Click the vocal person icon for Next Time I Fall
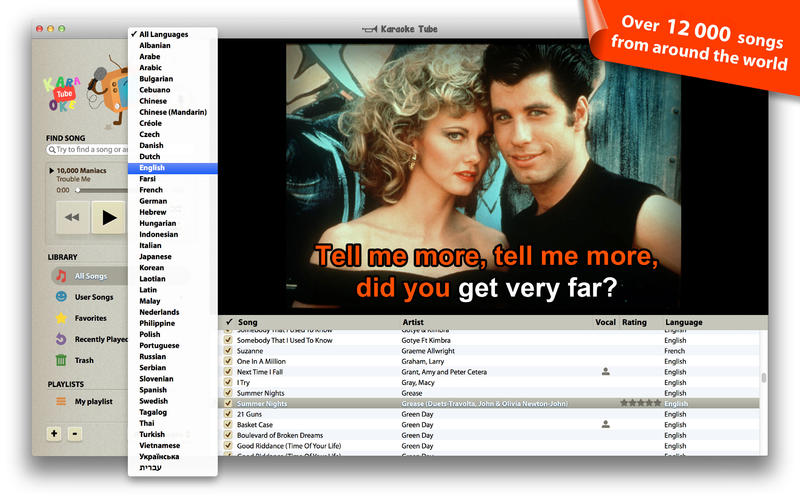Screen dimensions: 800x500 tap(605, 371)
